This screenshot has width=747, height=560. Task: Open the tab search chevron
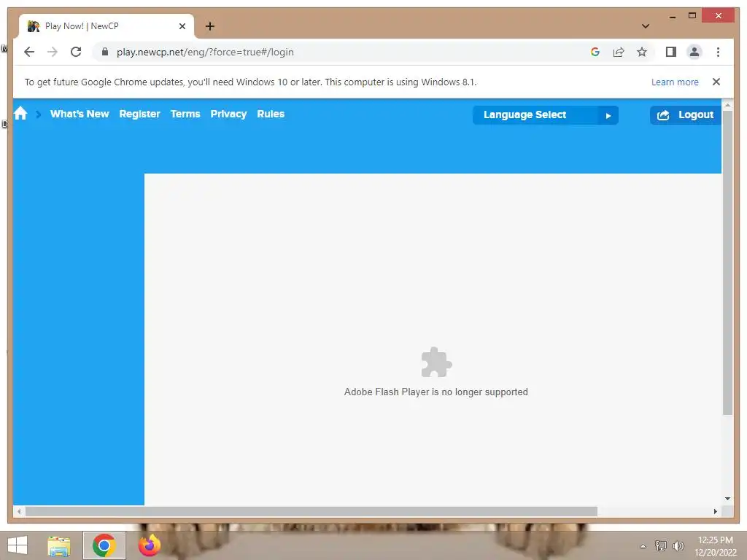646,26
